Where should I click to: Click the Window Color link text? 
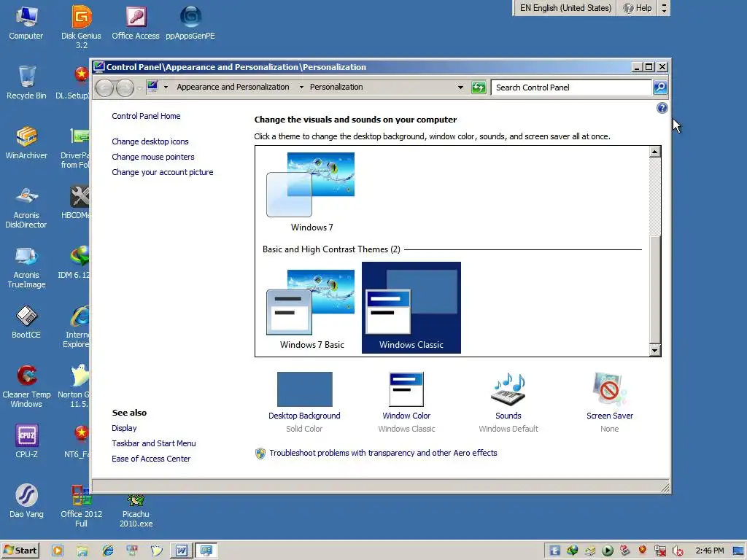click(406, 416)
